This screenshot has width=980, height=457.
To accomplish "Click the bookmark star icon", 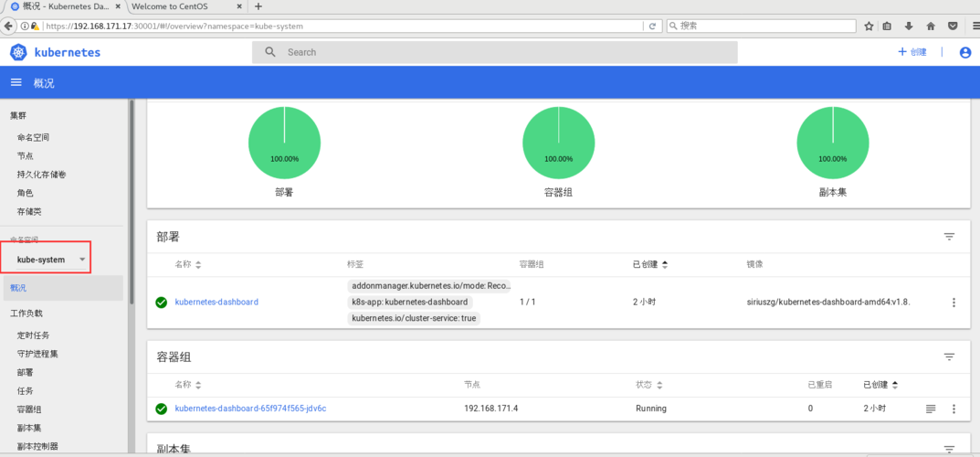I will click(x=869, y=27).
